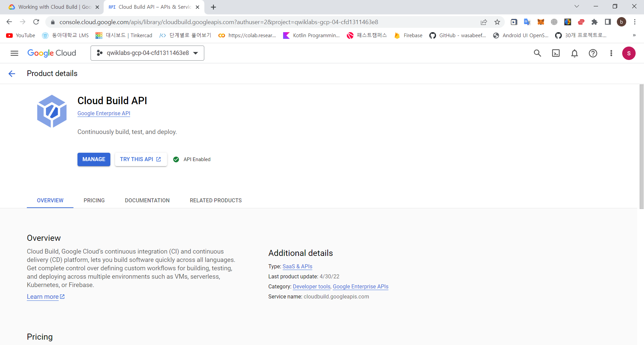Image resolution: width=644 pixels, height=345 pixels.
Task: Reload the page
Action: (36, 22)
